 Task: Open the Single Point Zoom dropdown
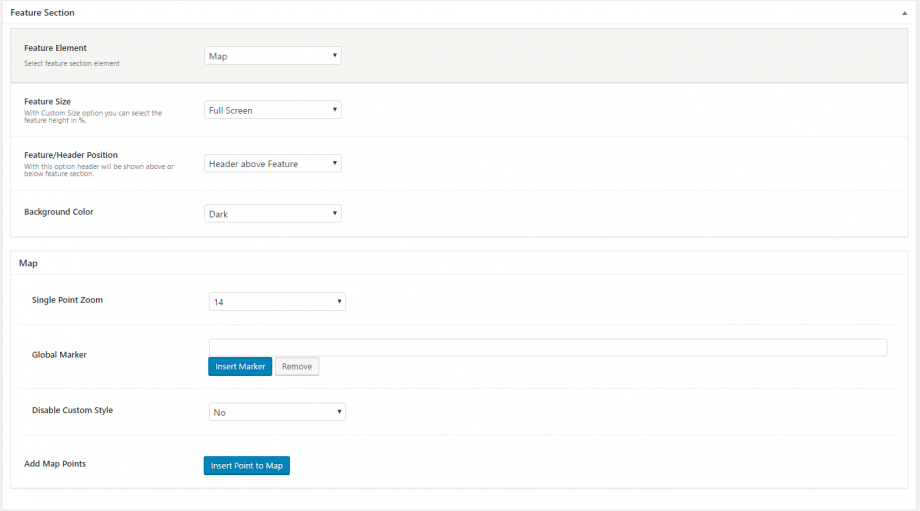point(277,301)
